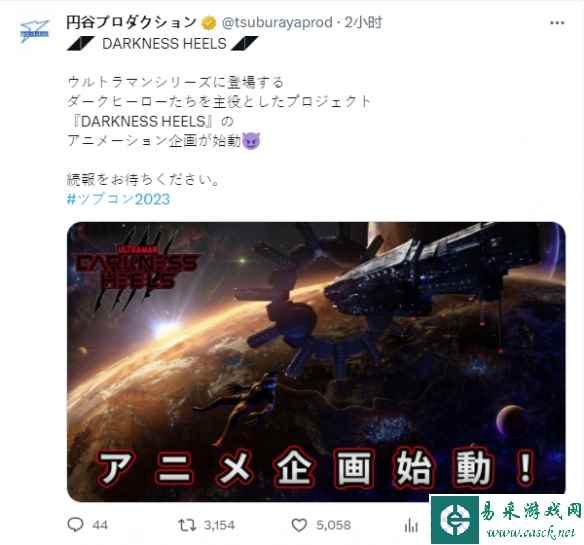Click the teal 易采游戏网 watermark logo

click(455, 520)
